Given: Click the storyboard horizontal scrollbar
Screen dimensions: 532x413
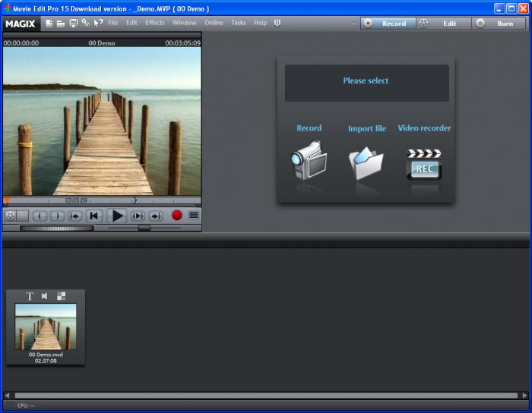Looking at the screenshot, I should pos(266,396).
